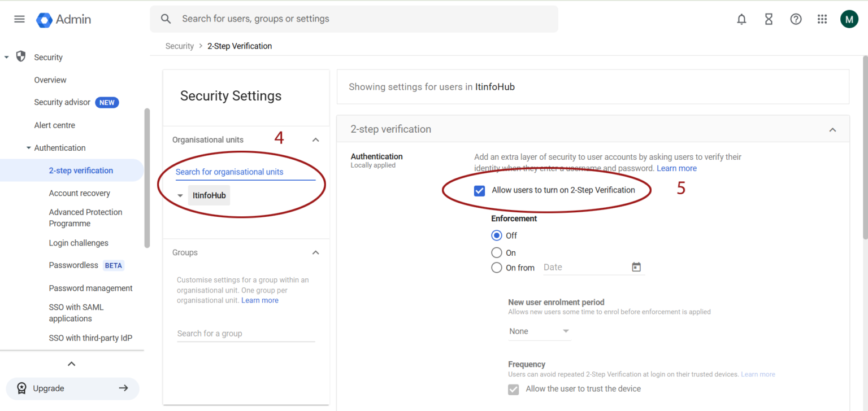Click the Search for a group field
The height and width of the screenshot is (411, 868).
[x=246, y=333]
